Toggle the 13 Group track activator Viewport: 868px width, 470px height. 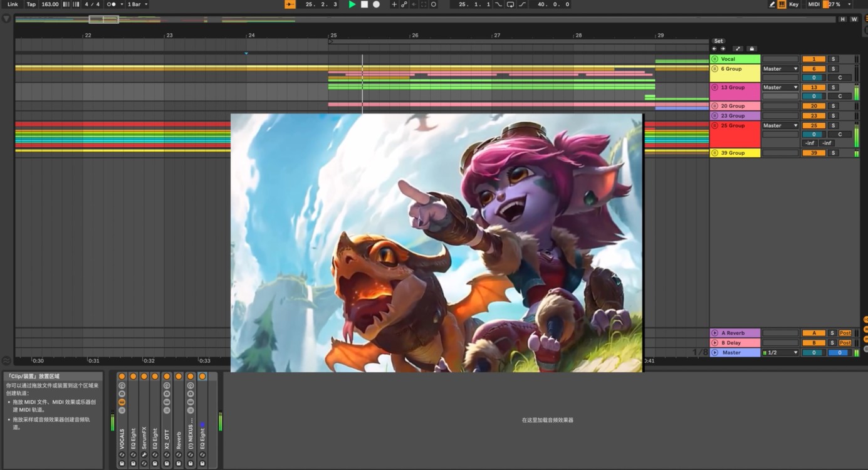click(814, 88)
